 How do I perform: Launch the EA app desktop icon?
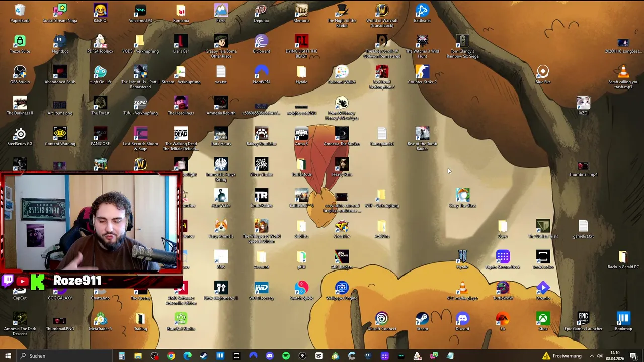(x=503, y=321)
